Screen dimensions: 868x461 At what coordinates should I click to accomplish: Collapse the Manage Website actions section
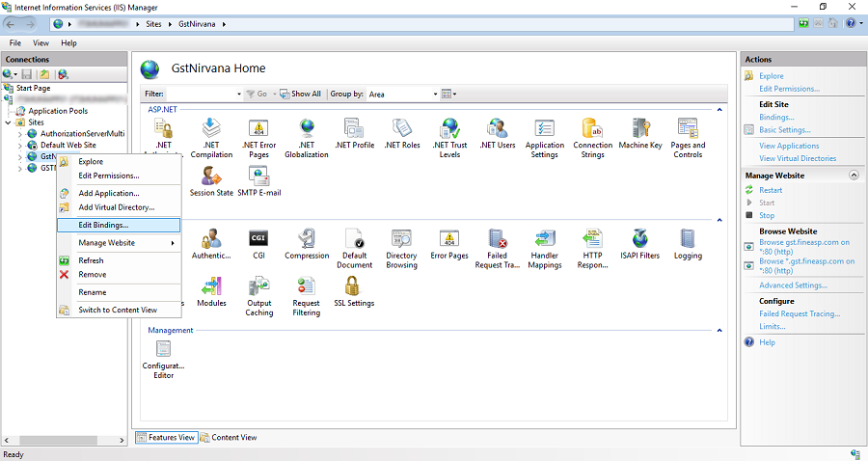[x=854, y=176]
